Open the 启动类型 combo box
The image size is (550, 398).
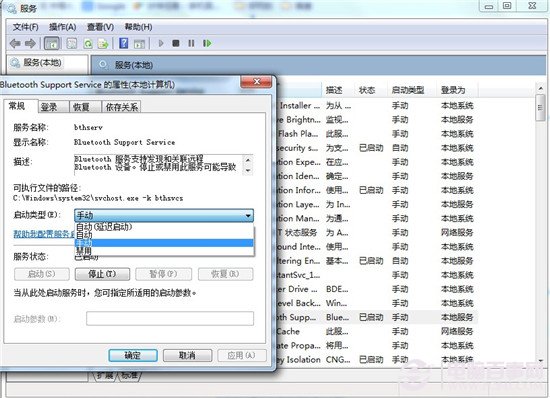tap(164, 215)
